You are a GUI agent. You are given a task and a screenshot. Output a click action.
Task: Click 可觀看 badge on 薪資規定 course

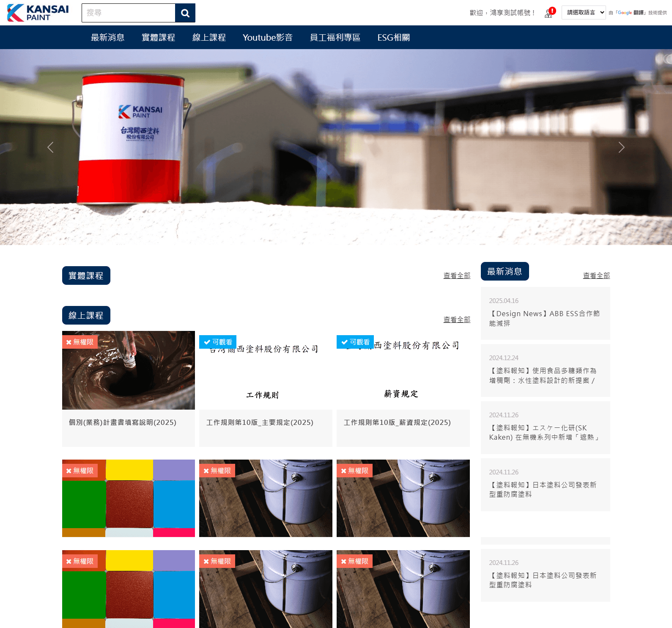point(355,342)
